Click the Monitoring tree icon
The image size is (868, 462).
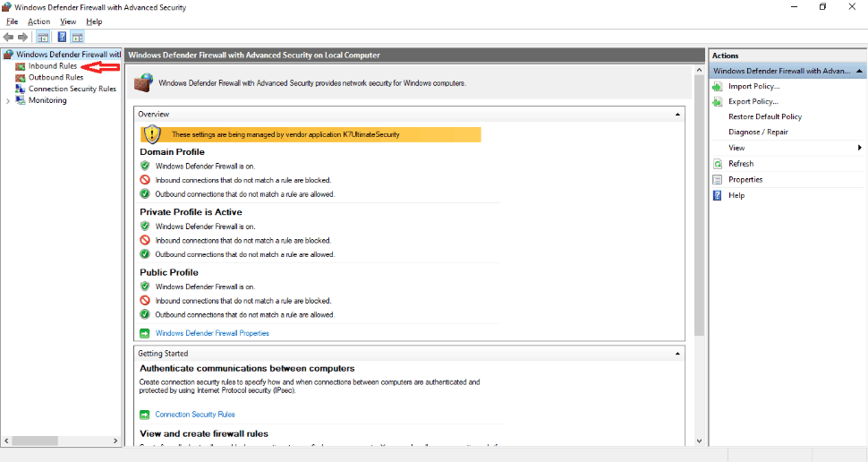[20, 100]
